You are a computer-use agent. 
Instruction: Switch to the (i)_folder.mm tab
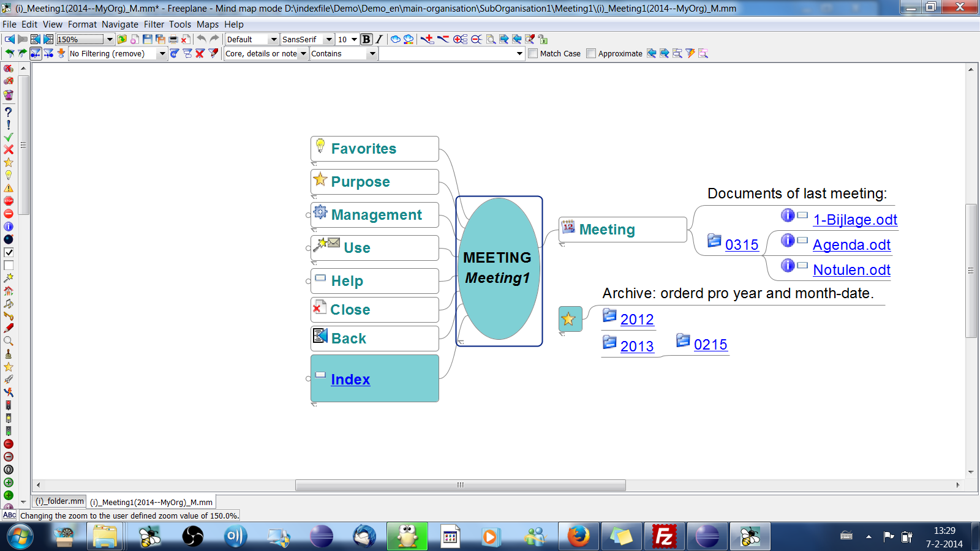59,501
